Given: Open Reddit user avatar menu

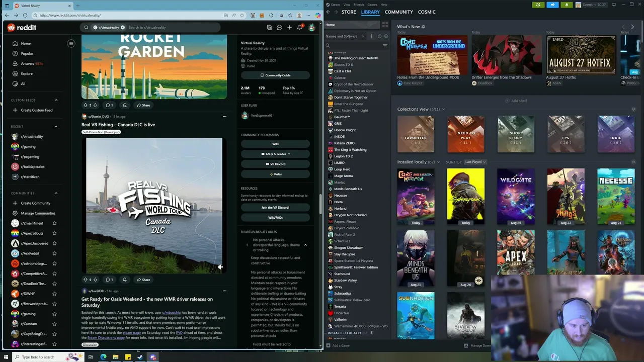Looking at the screenshot, I should click(x=312, y=28).
